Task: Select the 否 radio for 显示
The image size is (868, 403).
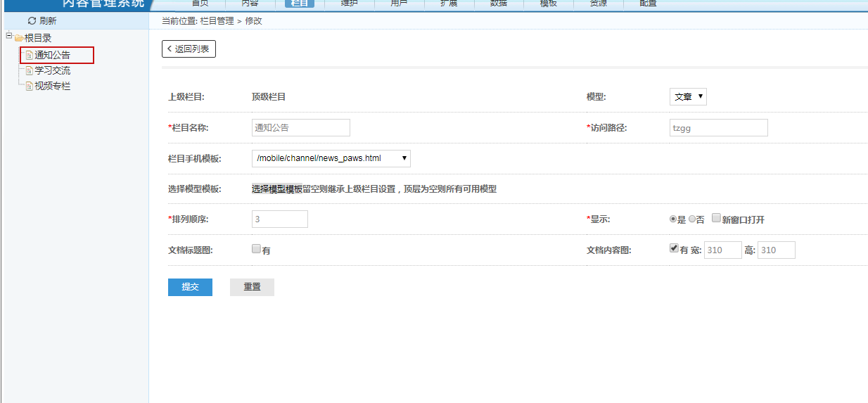Action: click(692, 219)
